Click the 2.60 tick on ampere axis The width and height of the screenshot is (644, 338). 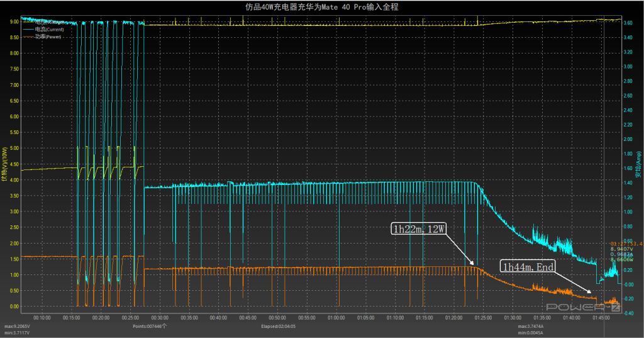pyautogui.click(x=628, y=96)
